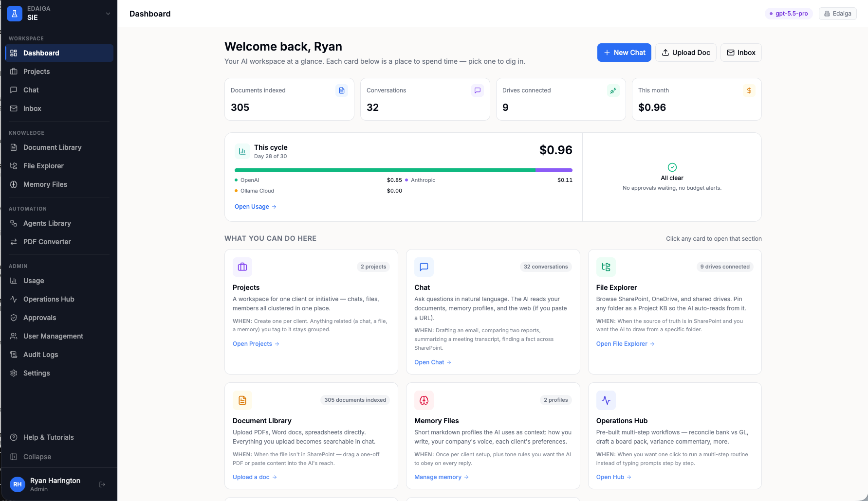
Task: Click the 305 documents indexed badge
Action: point(355,400)
